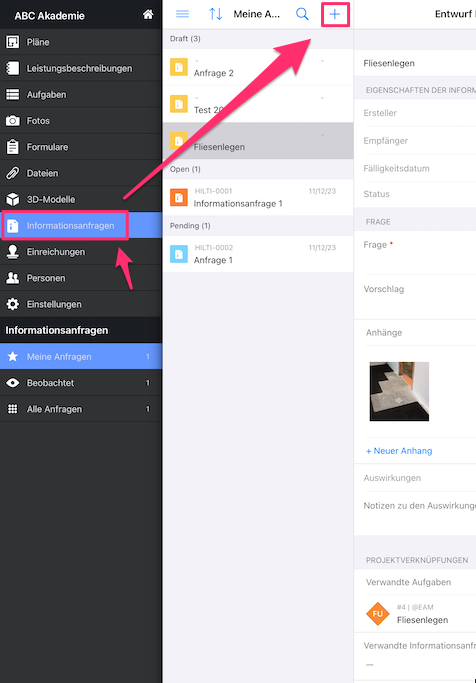Viewport: 476px width, 683px height.
Task: Open the floor tile attachment thumbnail
Action: (x=399, y=391)
